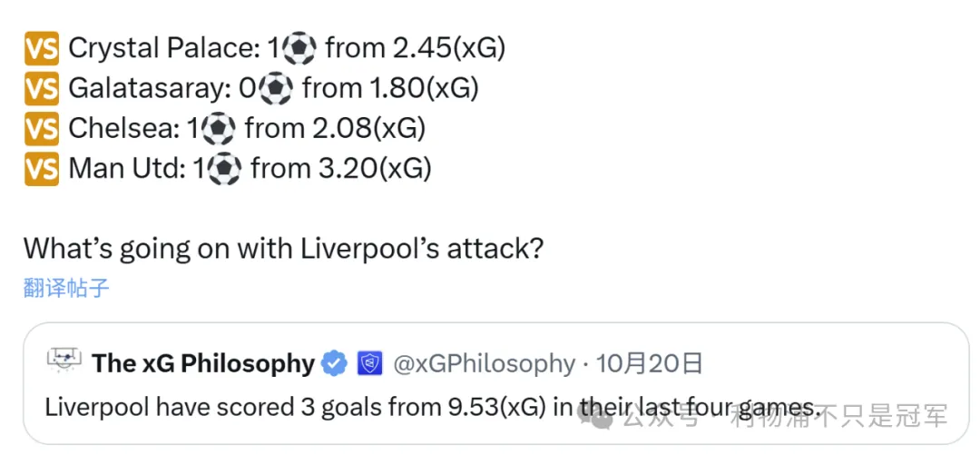Image resolution: width=980 pixels, height=455 pixels.
Task: Click the VS emoji beside Chelsea
Action: [42, 128]
